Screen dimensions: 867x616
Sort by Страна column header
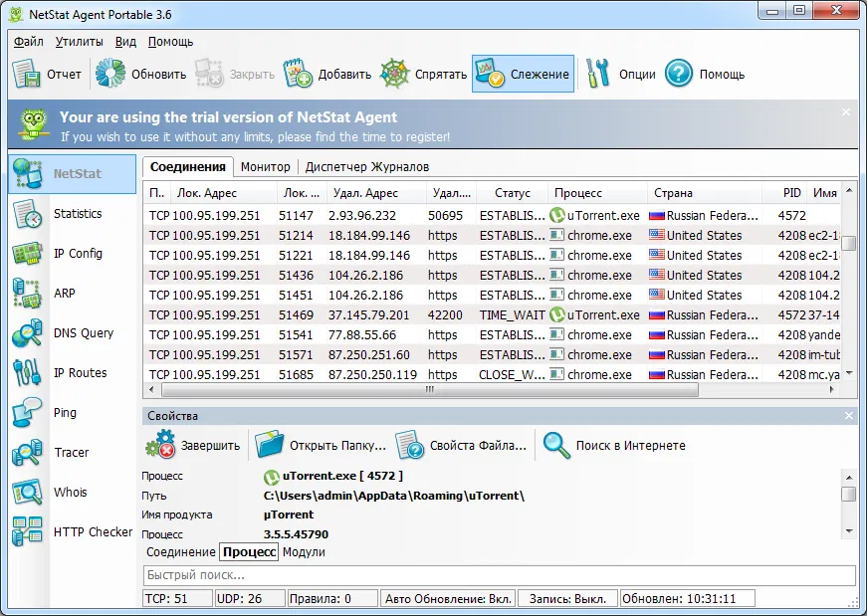pyautogui.click(x=705, y=193)
